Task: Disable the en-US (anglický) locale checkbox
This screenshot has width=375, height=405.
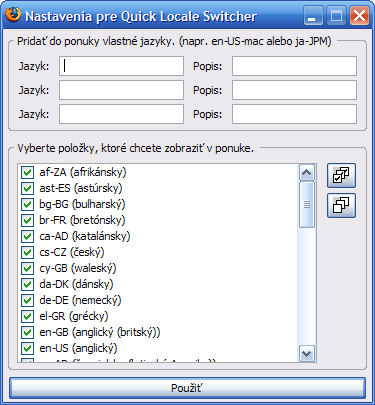Action: click(x=27, y=348)
